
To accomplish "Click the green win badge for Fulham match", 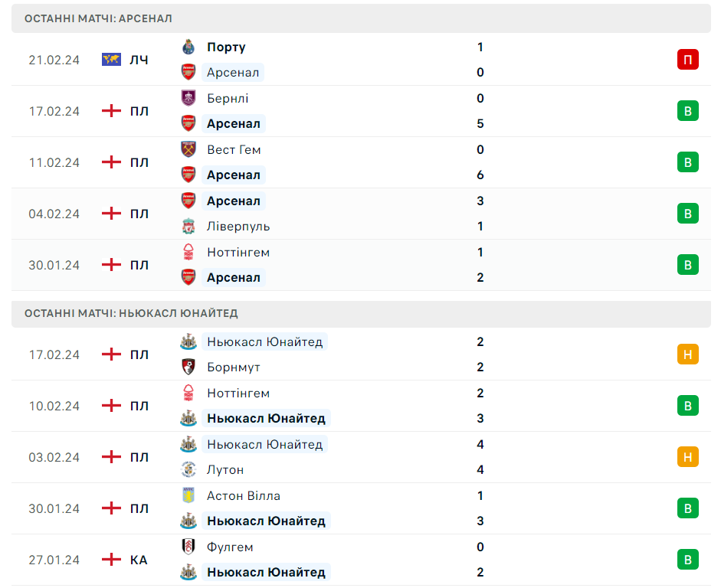I will pyautogui.click(x=687, y=560).
